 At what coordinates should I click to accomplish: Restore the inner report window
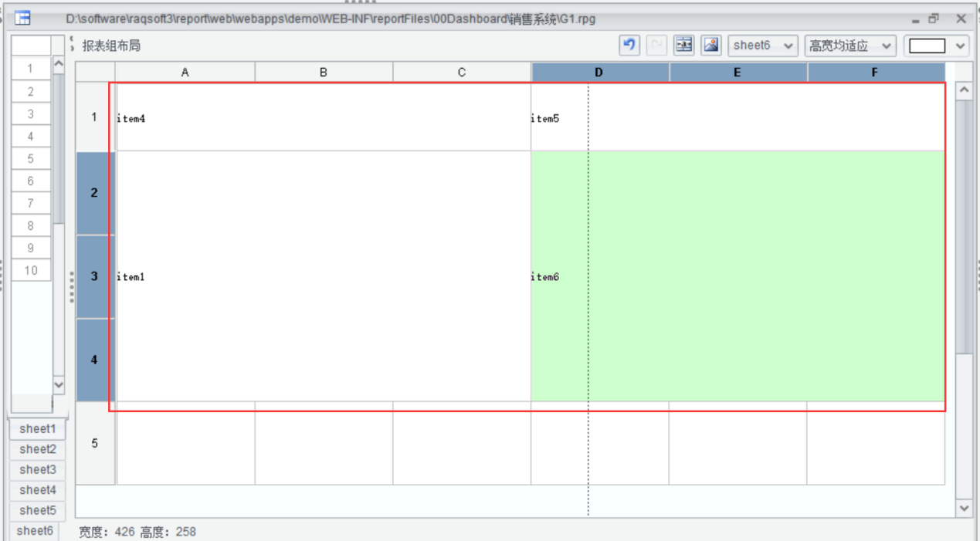(934, 19)
